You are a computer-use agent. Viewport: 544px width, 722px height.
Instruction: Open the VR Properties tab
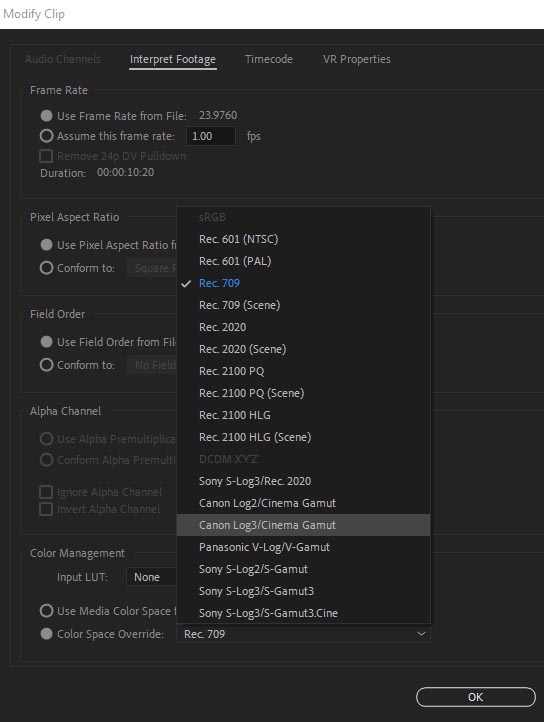point(357,59)
